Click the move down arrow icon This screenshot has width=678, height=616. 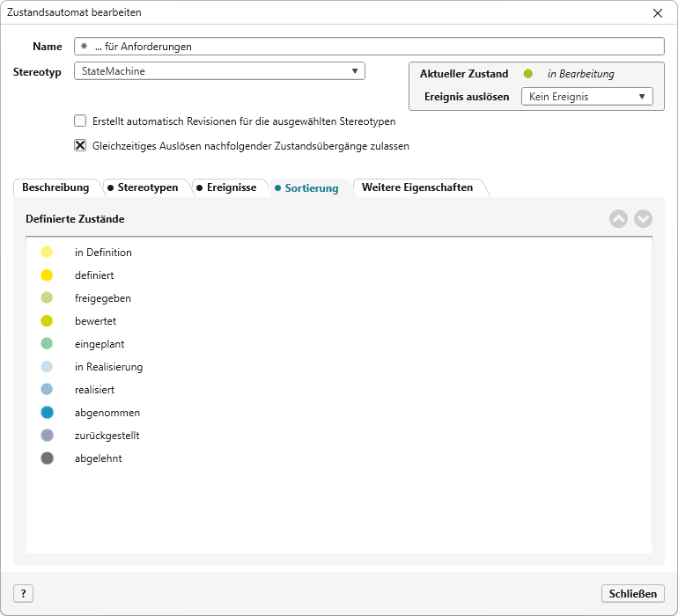[644, 219]
